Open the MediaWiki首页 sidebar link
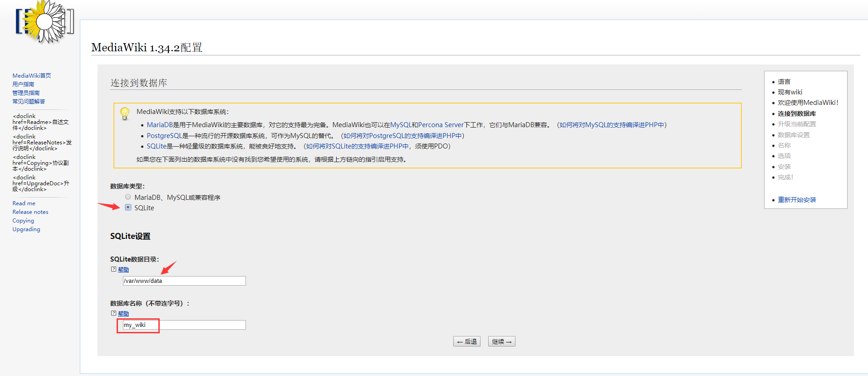 click(x=32, y=76)
